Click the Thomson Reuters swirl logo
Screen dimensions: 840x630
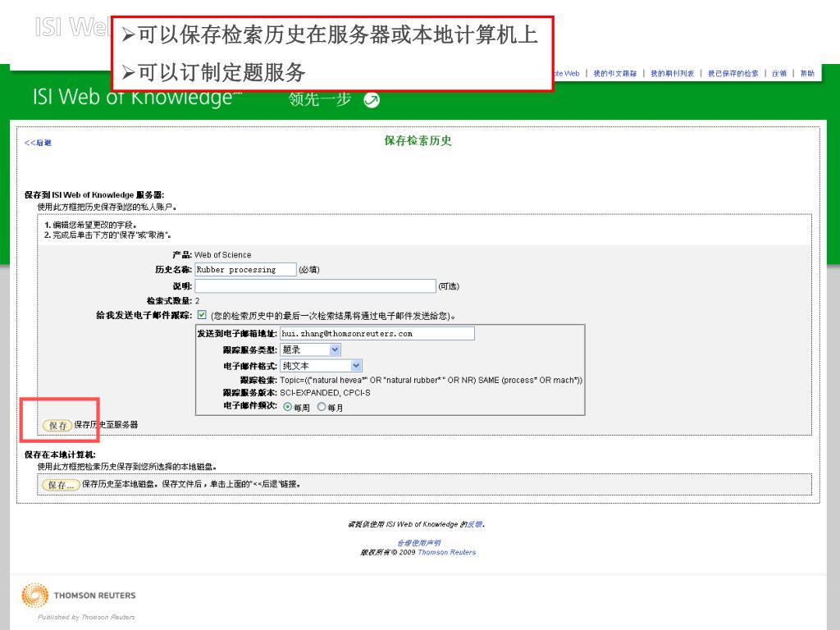[34, 596]
